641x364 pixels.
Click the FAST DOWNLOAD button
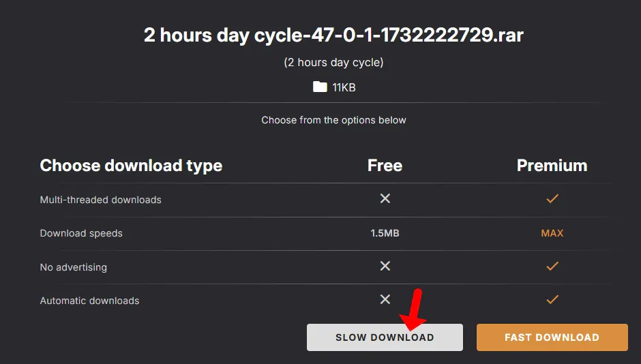pos(552,337)
